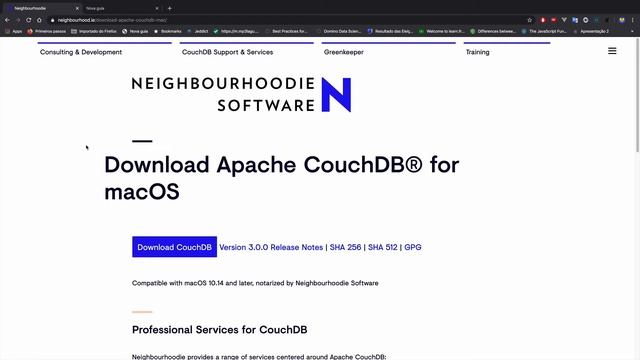Select the Neighbourhoodie browser tab
The image size is (640, 360).
(x=41, y=8)
